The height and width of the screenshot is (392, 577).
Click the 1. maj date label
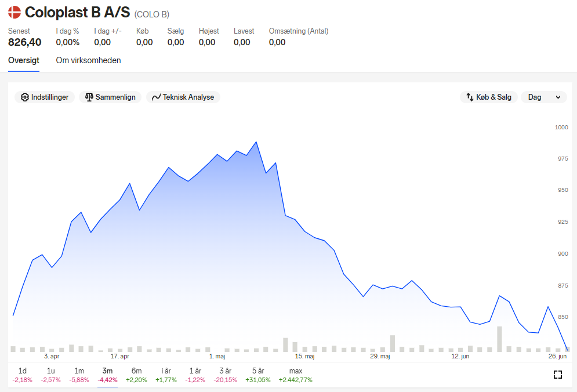pyautogui.click(x=217, y=356)
